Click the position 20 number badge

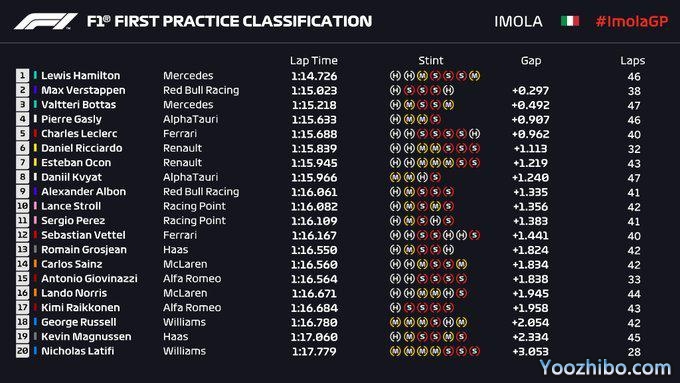click(23, 351)
